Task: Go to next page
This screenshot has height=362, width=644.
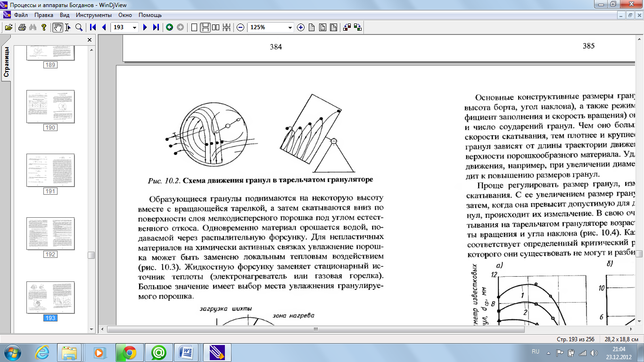Action: click(x=145, y=27)
